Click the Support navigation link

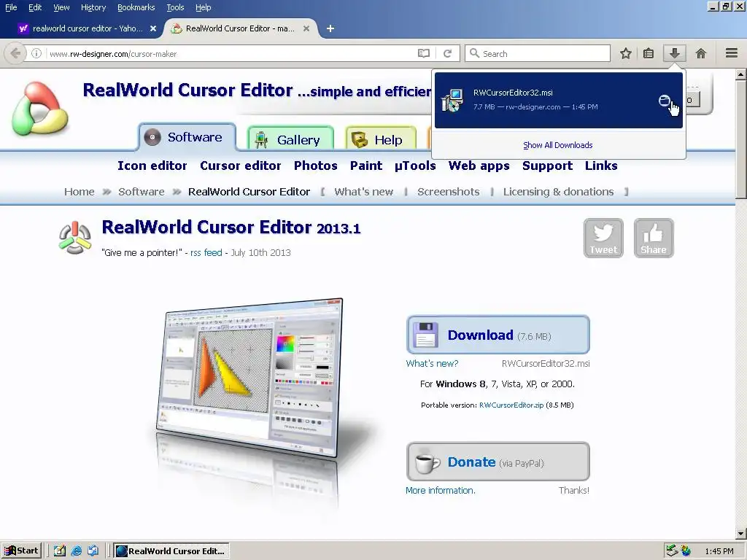pyautogui.click(x=547, y=166)
